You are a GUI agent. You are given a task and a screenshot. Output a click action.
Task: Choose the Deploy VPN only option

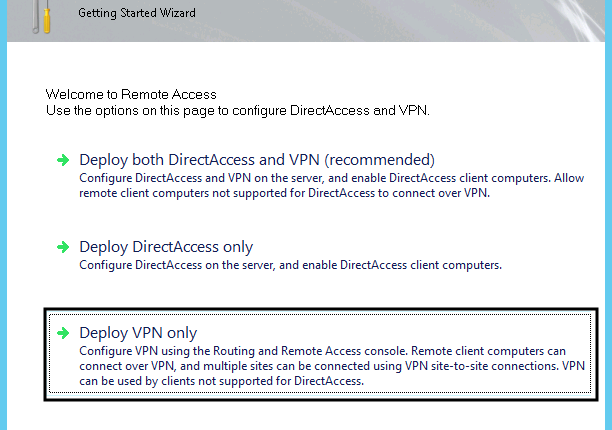point(138,333)
